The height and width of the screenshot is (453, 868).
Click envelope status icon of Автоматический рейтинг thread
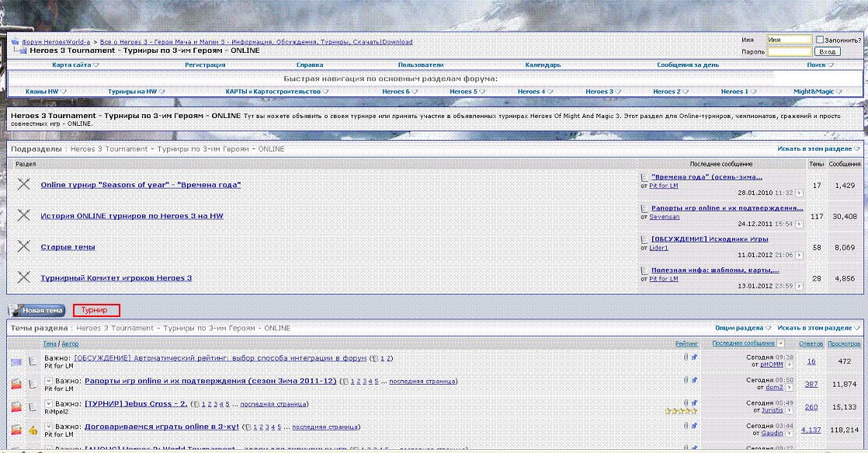point(16,361)
